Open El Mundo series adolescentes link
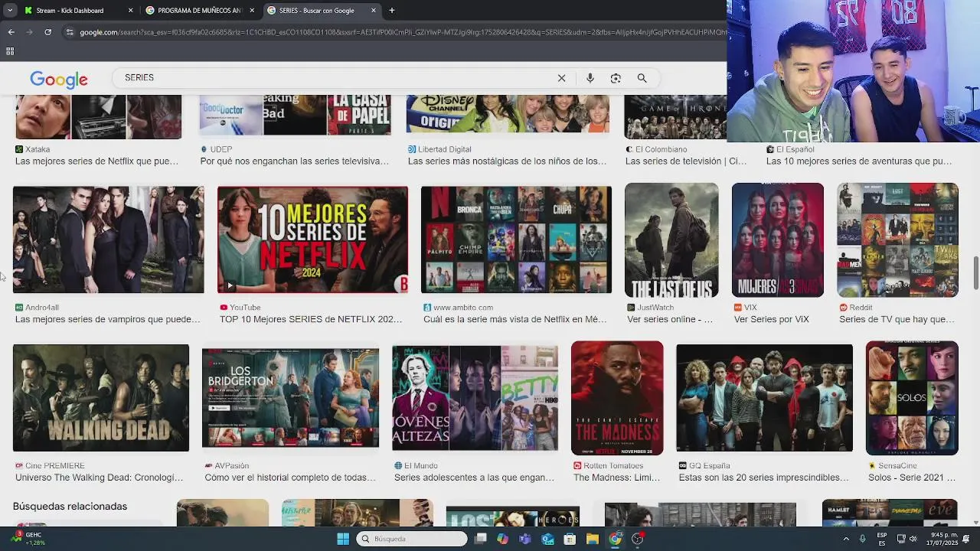 [x=474, y=478]
